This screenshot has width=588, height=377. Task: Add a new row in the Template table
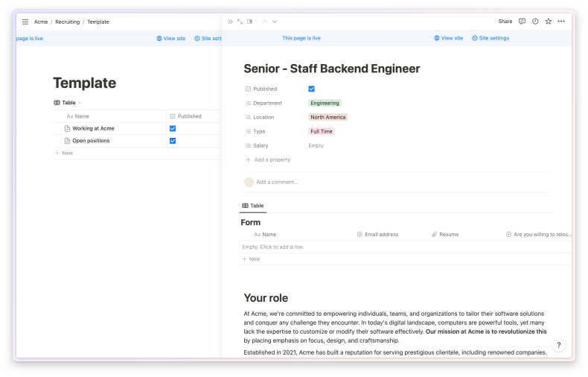pyautogui.click(x=64, y=153)
